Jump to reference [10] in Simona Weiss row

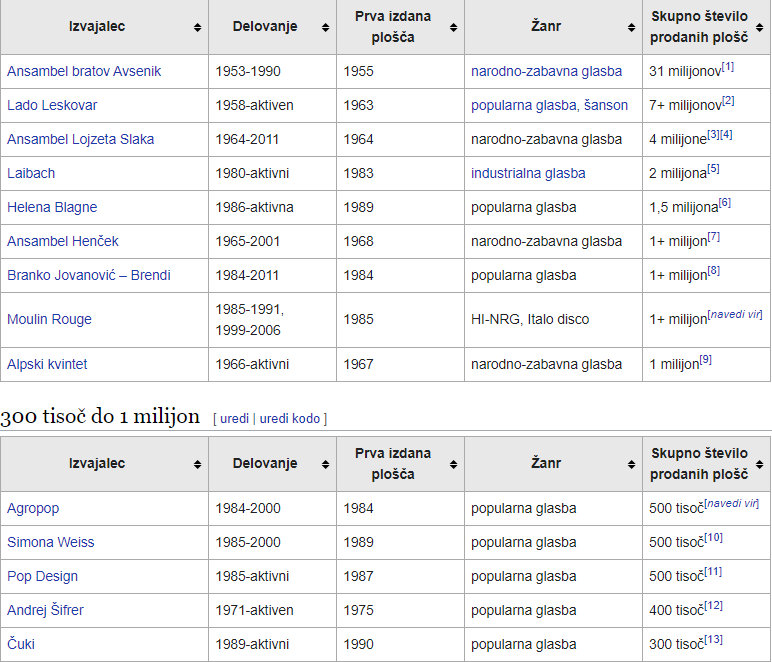click(x=713, y=537)
